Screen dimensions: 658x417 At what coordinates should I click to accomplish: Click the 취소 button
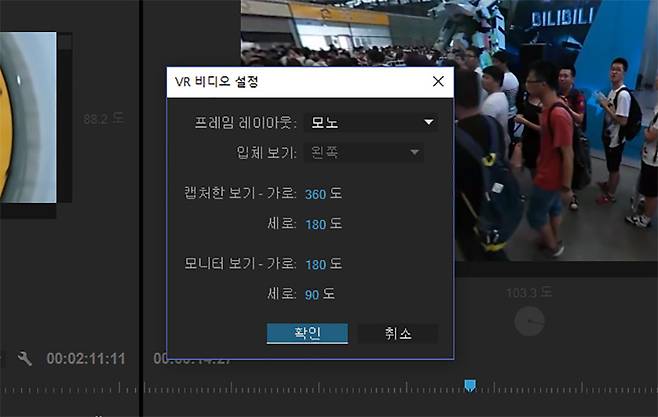398,334
